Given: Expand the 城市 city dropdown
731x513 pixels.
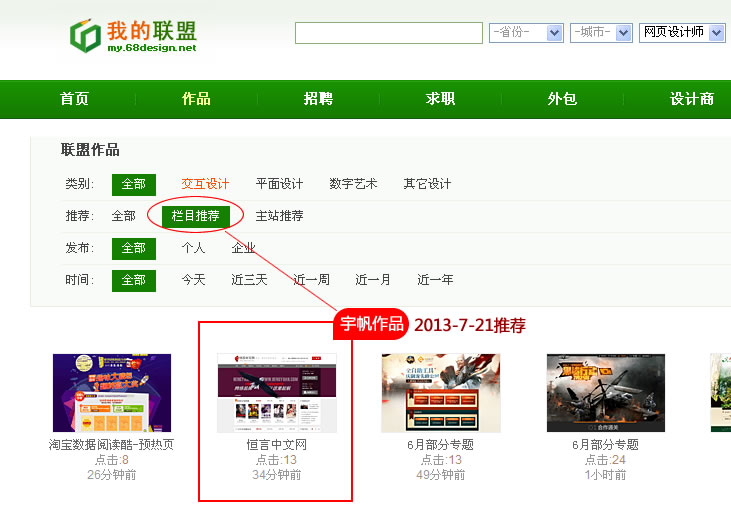Looking at the screenshot, I should [x=601, y=33].
